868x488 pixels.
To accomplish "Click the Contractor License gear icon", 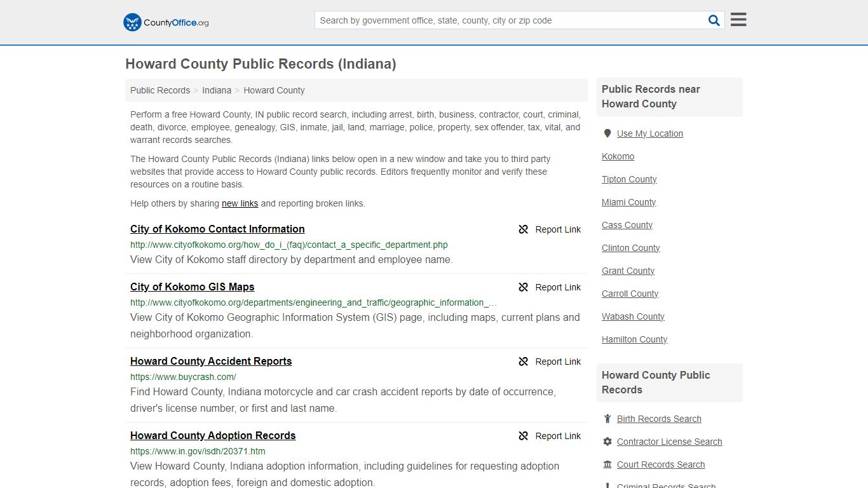I will click(607, 442).
